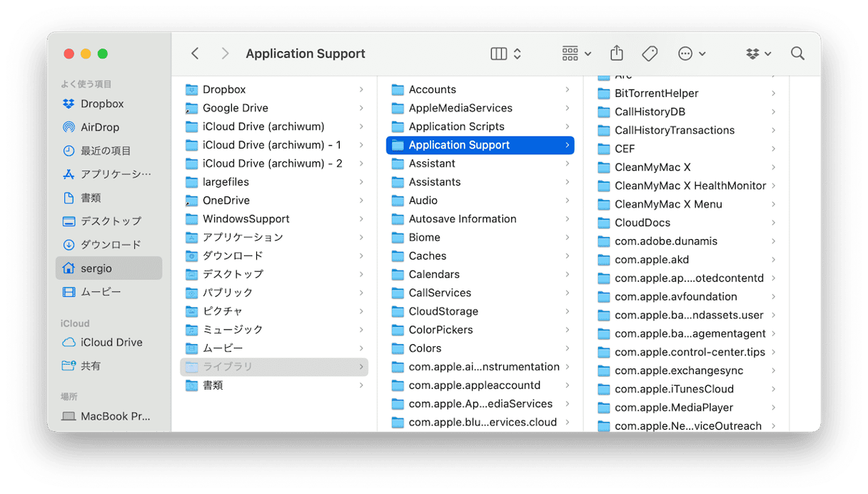Expand the Calendars folder chevron
Screen dimensions: 868x494
pos(567,274)
